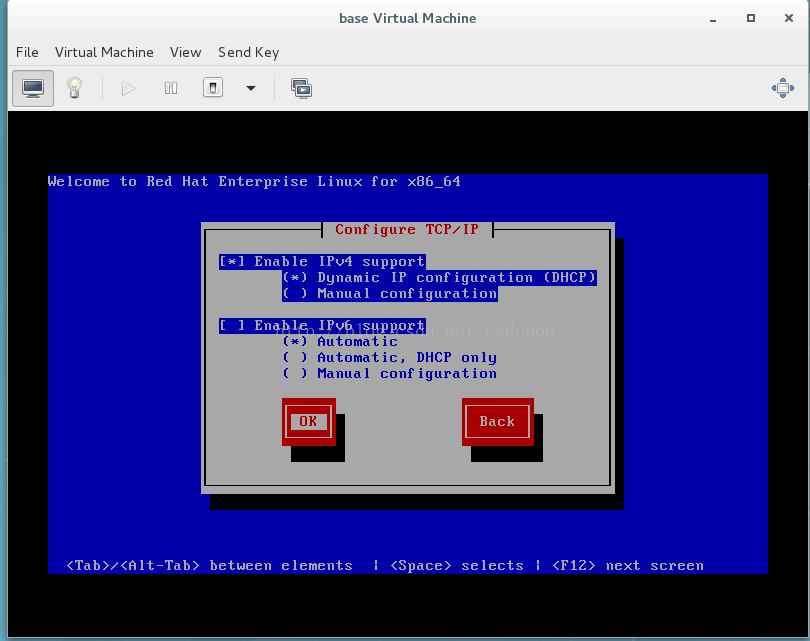The image size is (810, 641).
Task: Open the Send Key menu
Action: click(x=248, y=52)
